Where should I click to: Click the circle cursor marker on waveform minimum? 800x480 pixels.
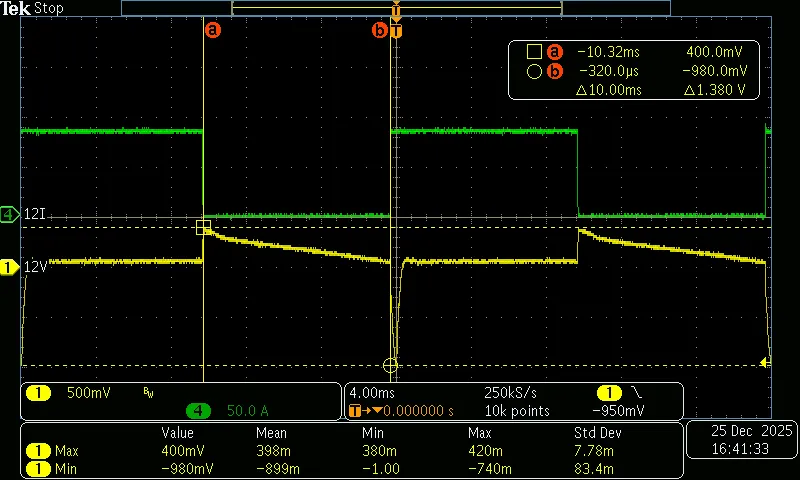point(390,365)
